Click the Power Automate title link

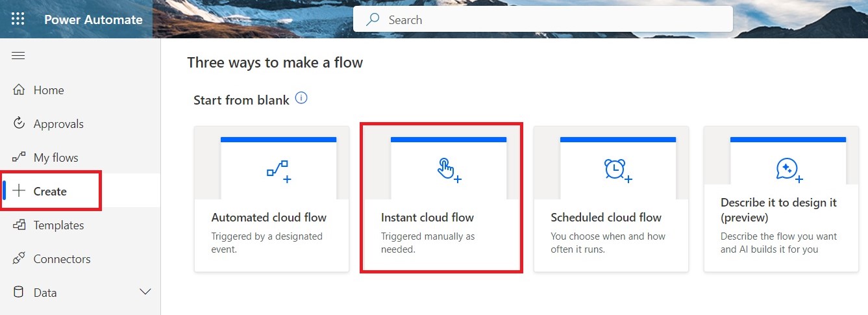(x=93, y=19)
